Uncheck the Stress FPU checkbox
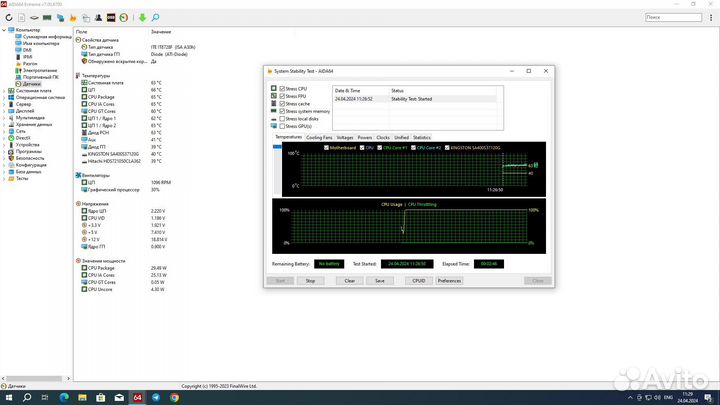The width and height of the screenshot is (720, 405). coord(282,96)
